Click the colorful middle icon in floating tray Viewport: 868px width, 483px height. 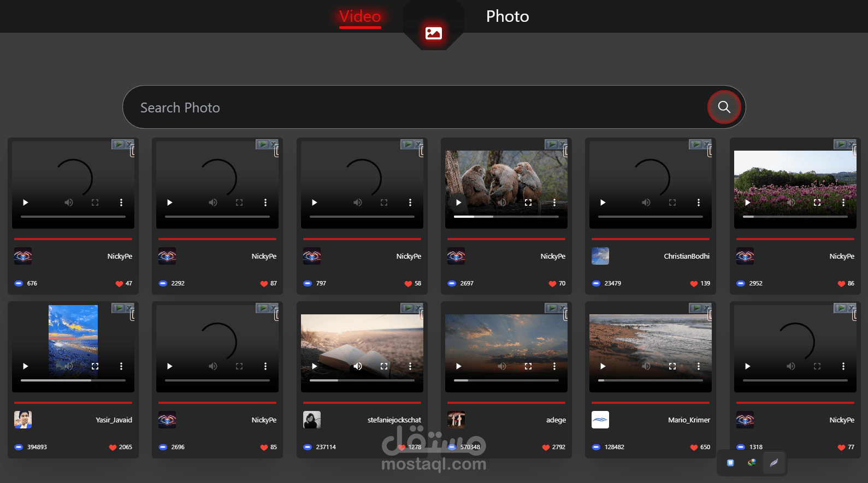(x=752, y=462)
